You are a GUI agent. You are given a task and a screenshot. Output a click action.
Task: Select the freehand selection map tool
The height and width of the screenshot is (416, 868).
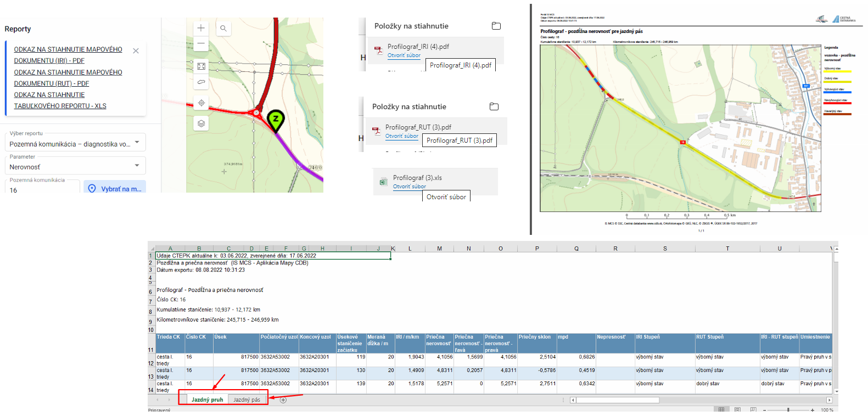tap(201, 82)
